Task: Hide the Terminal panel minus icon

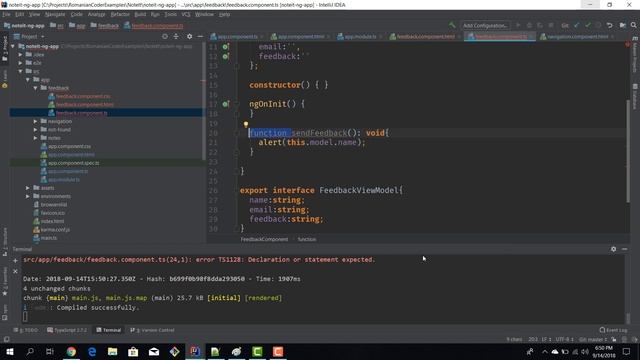Action: tap(624, 249)
